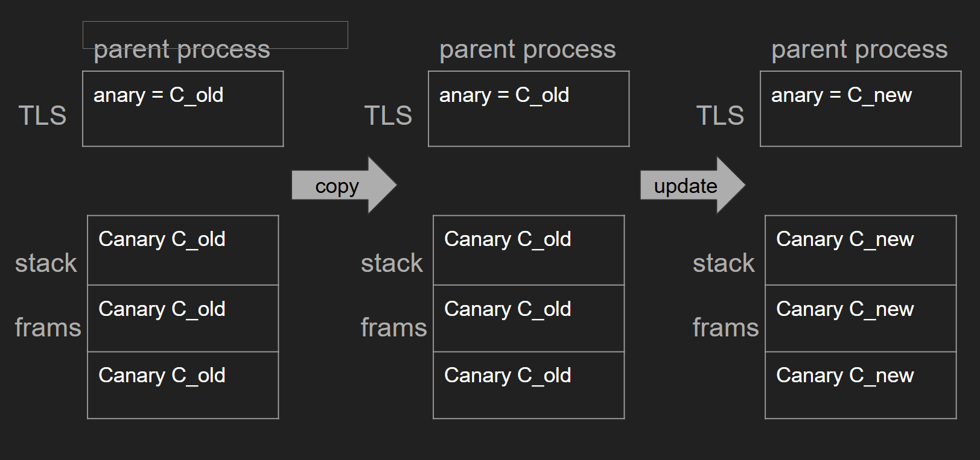Click the first diagram's bottom "Canary C_old" frame
This screenshot has height=460, width=980.
tap(183, 385)
